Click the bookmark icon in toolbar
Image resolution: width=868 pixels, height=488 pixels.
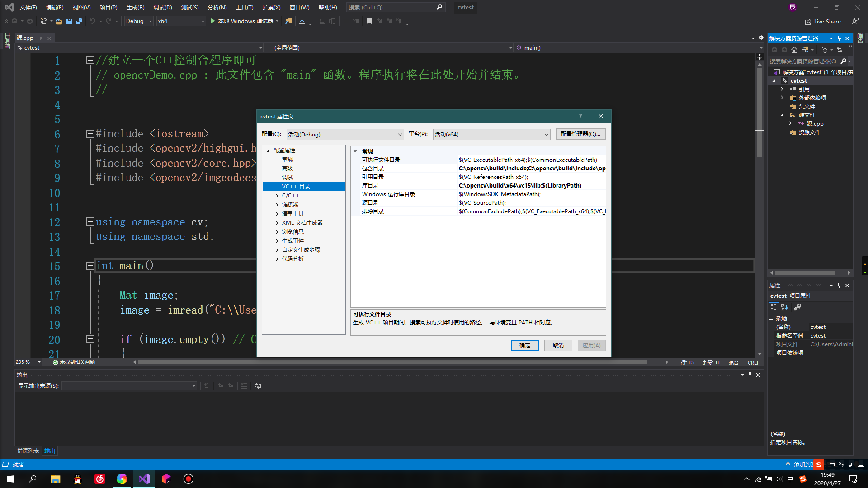pos(369,21)
